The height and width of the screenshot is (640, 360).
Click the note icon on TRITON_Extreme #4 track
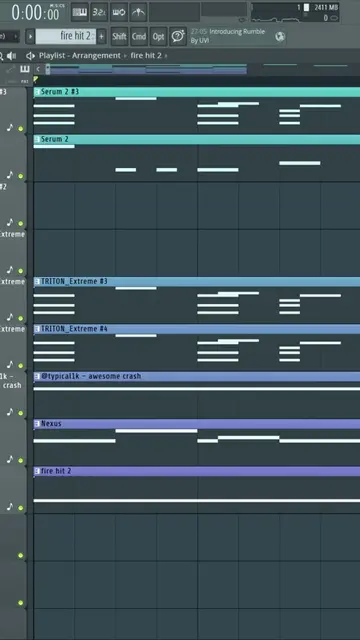click(x=10, y=364)
